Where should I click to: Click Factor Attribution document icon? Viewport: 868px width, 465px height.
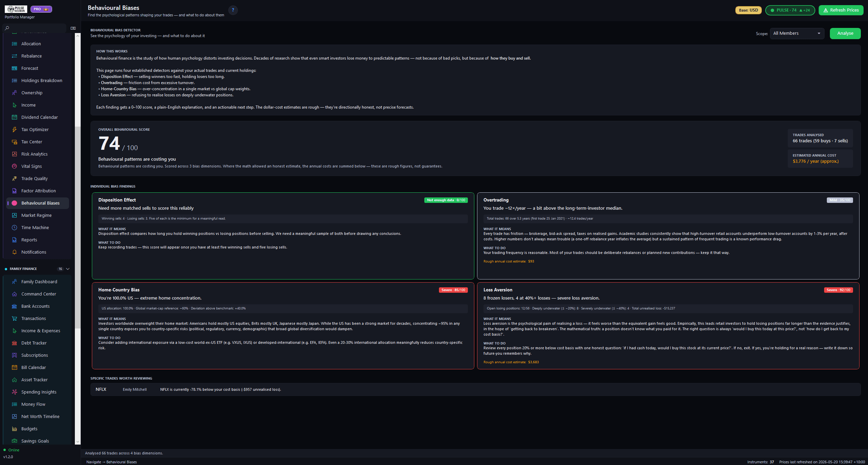[14, 191]
